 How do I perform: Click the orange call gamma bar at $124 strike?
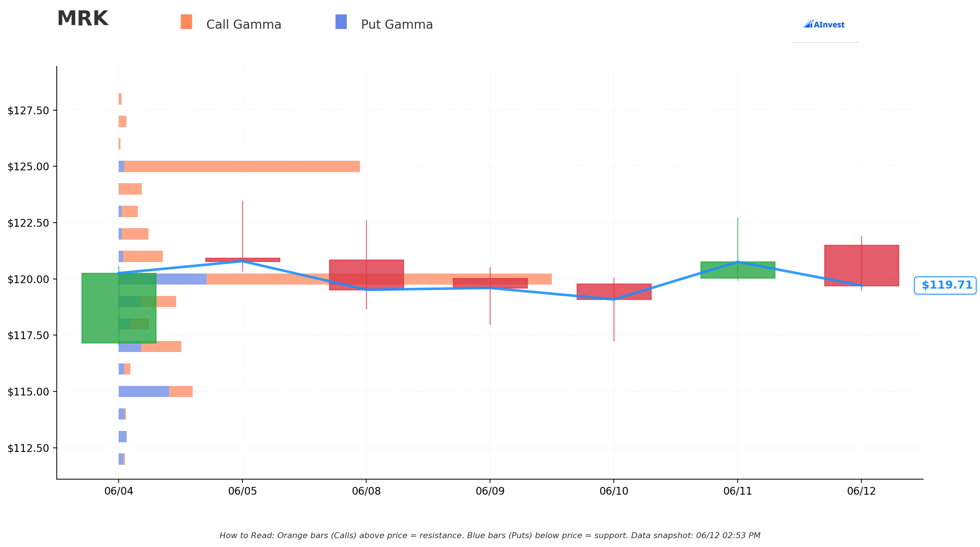[x=130, y=189]
